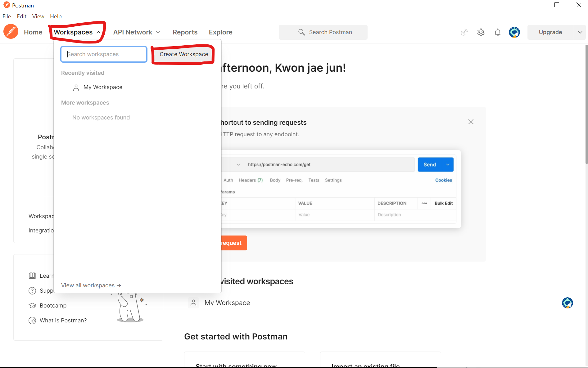Click the Support question mark icon
Viewport: 588px width, 368px height.
32,291
